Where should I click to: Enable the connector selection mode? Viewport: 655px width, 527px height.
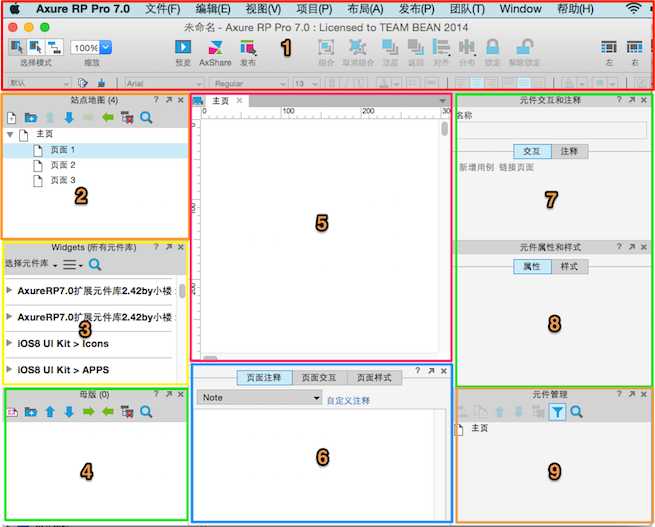tap(55, 47)
